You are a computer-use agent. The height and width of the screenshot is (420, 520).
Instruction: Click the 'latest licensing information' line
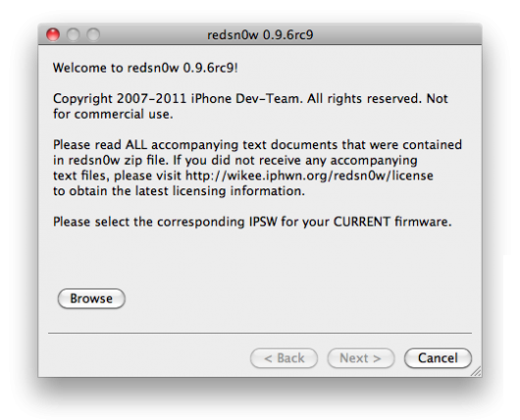[179, 191]
